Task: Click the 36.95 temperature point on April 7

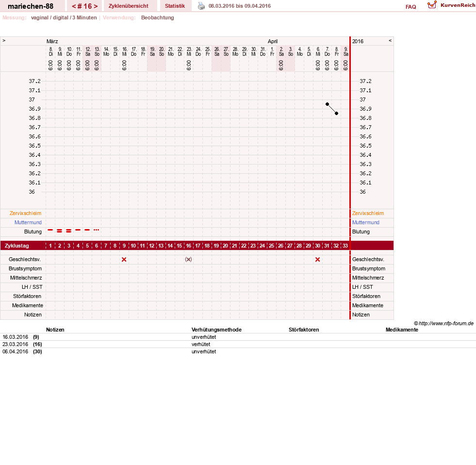Action: point(327,104)
